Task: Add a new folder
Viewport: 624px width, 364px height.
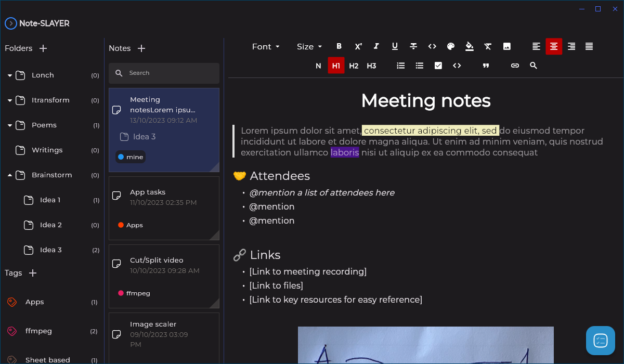Action: pos(43,48)
